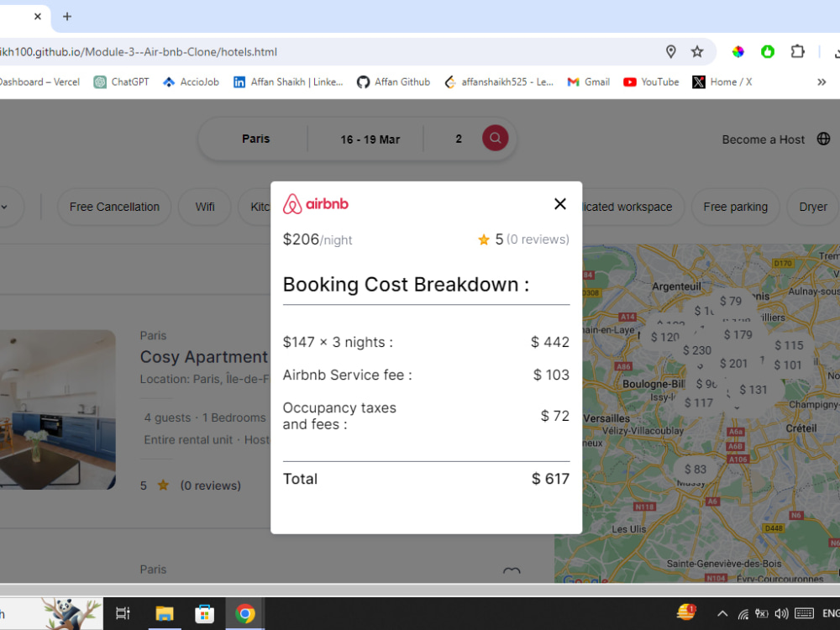Image resolution: width=840 pixels, height=630 pixels.
Task: Click the gold star beside listing rating
Action: [164, 486]
